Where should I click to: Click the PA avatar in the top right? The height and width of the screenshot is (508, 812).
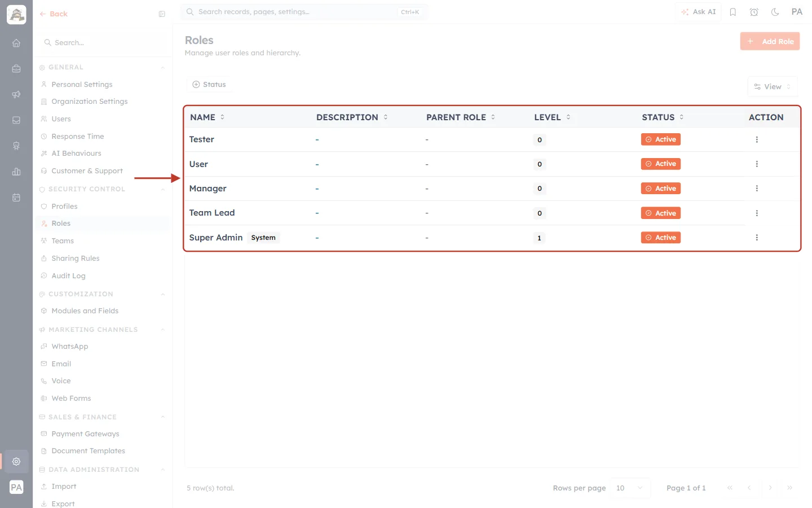coord(797,12)
